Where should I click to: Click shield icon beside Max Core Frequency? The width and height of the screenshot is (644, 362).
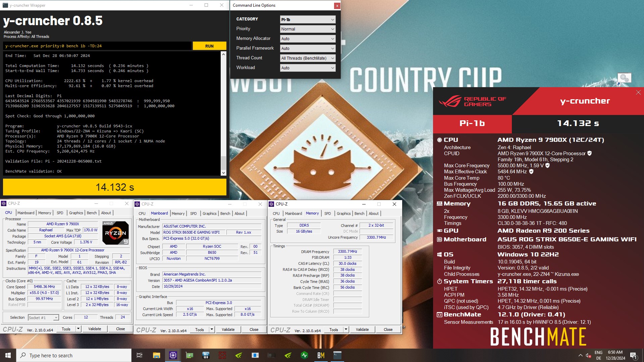547,166
